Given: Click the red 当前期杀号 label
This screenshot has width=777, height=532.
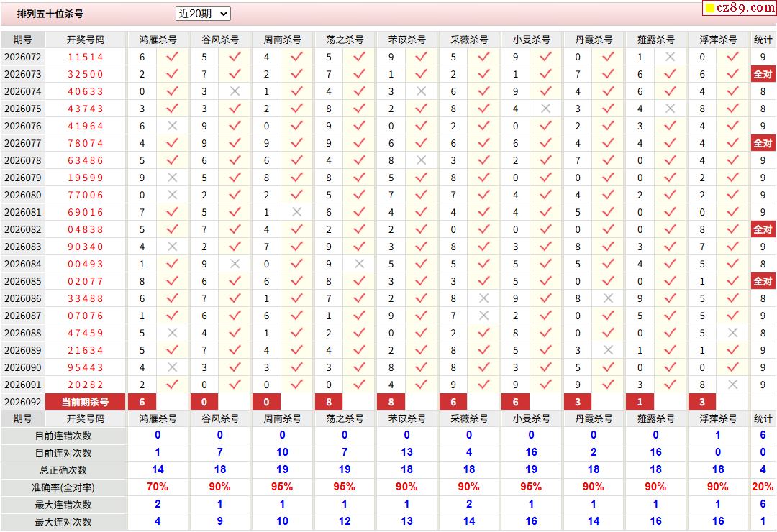Looking at the screenshot, I should (x=86, y=402).
